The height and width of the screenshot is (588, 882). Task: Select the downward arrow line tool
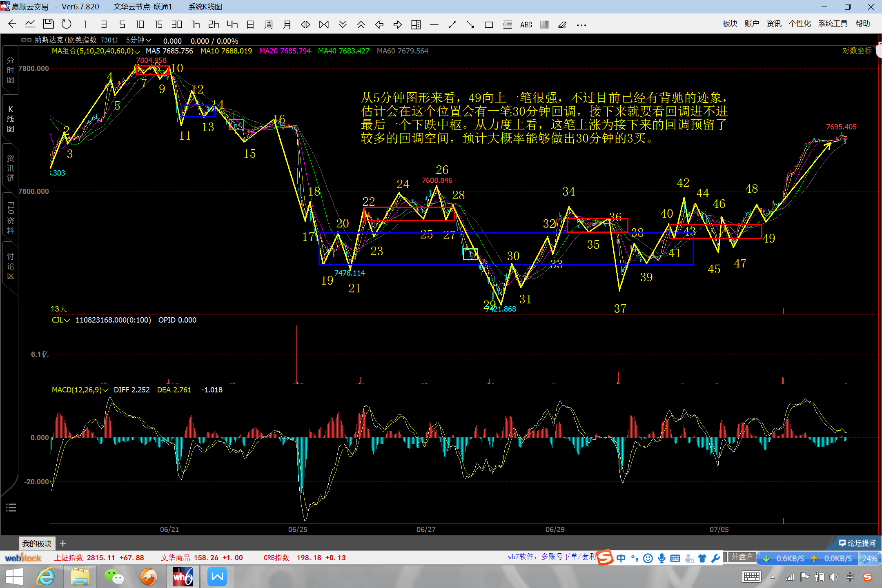coord(470,24)
